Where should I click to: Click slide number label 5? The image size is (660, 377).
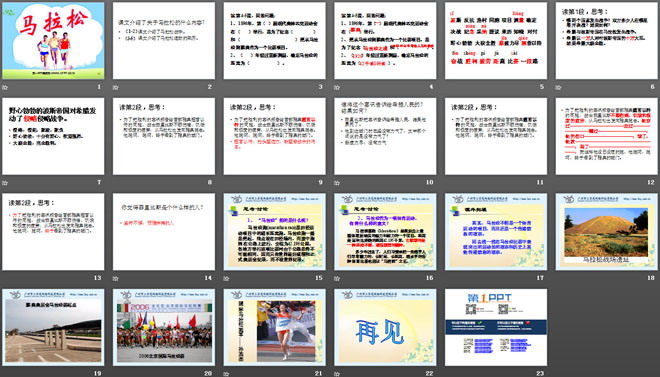click(542, 87)
